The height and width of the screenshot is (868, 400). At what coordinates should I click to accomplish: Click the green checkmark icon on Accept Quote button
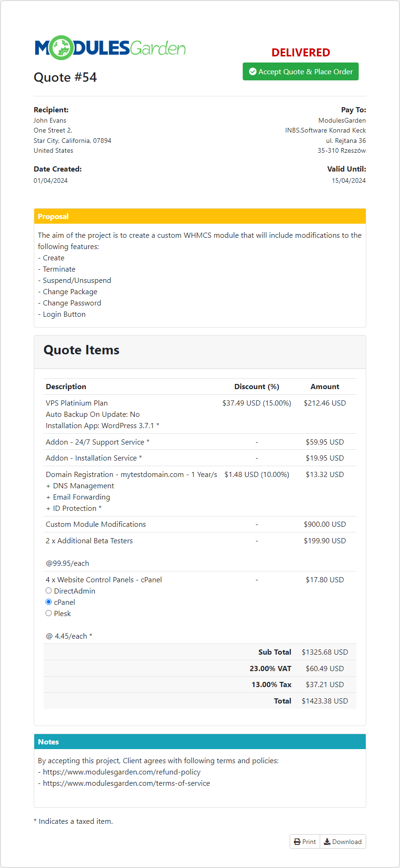click(252, 71)
